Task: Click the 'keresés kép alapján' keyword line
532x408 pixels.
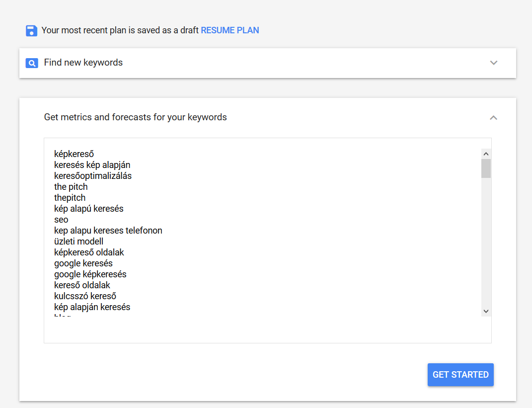Action: click(92, 165)
